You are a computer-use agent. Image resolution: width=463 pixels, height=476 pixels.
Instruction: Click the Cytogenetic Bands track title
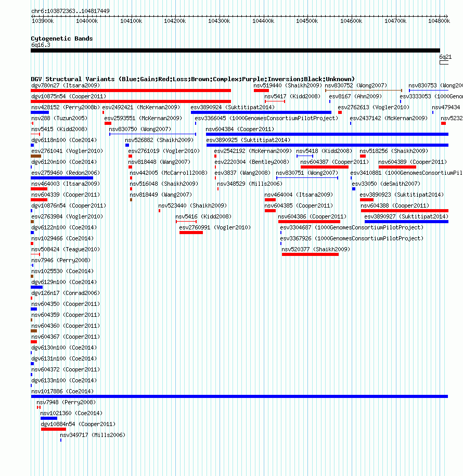point(61,38)
